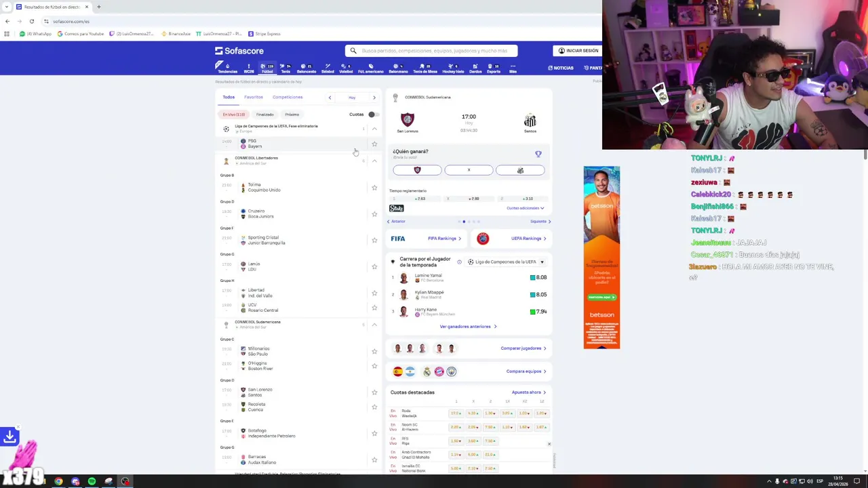Screen dimensions: 868x488
Task: Collapse the CONMEBOL Libertadores section
Action: 374,161
